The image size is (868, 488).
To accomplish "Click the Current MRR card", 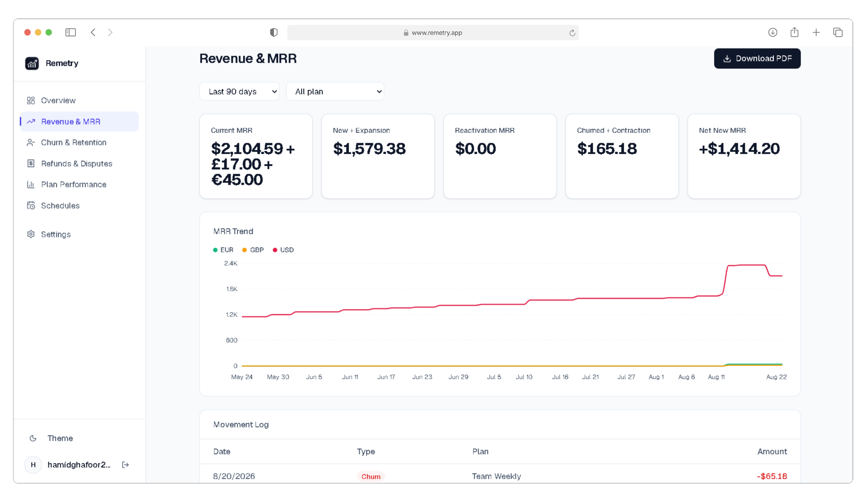I will click(x=256, y=156).
